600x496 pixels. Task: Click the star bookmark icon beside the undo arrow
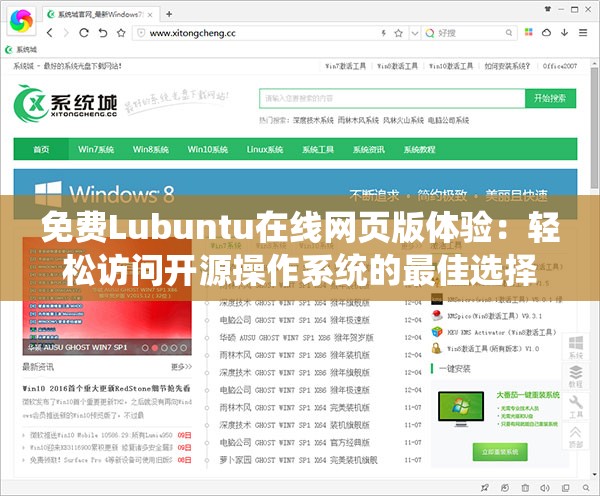pyautogui.click(x=121, y=33)
